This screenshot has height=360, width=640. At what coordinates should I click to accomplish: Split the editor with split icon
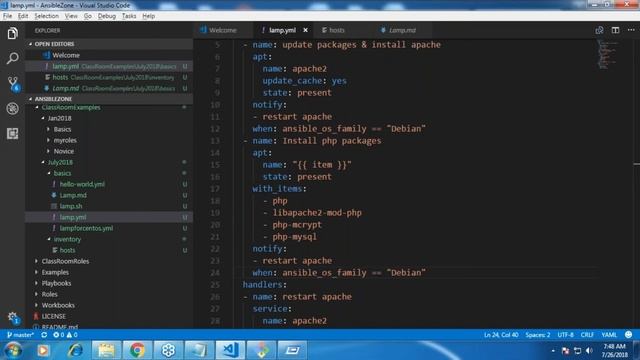(x=615, y=30)
